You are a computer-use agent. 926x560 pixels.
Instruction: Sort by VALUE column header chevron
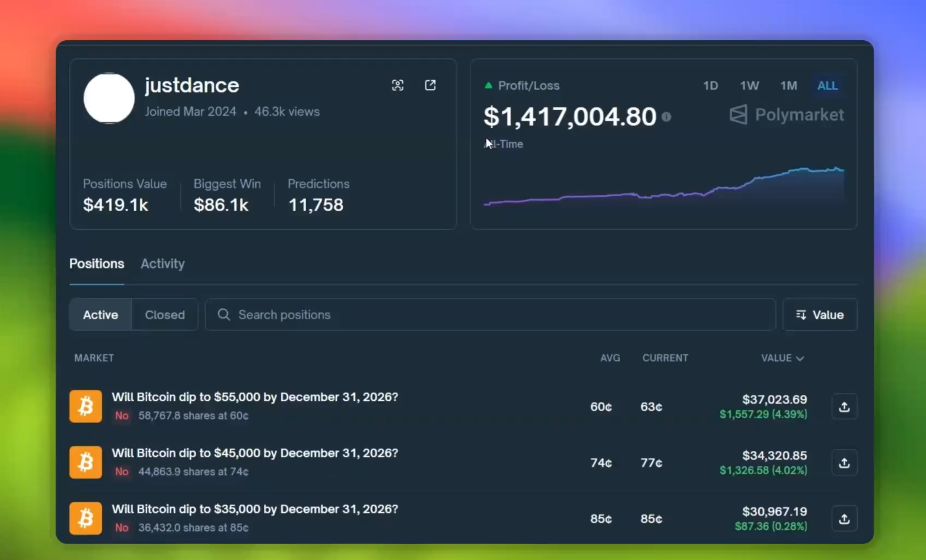(800, 358)
